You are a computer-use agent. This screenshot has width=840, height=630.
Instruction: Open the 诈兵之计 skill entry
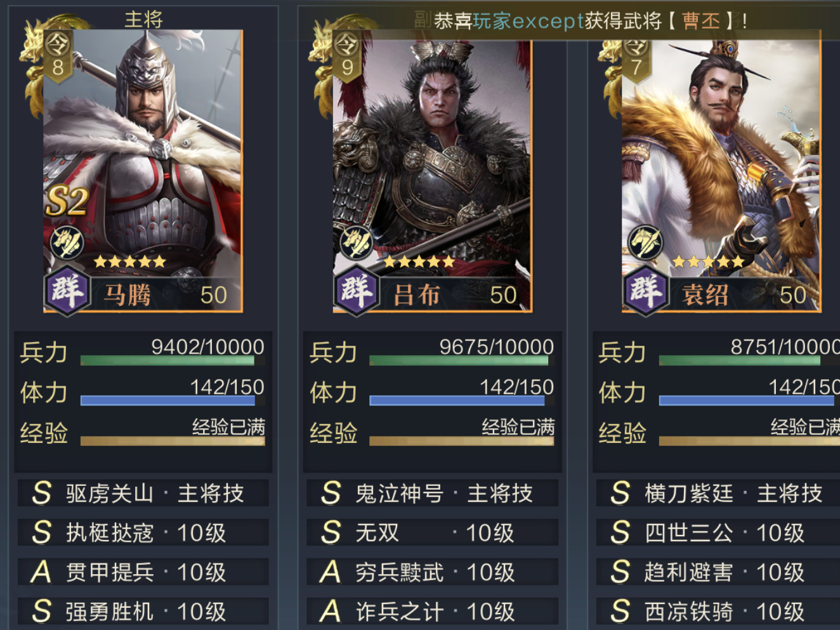[433, 612]
